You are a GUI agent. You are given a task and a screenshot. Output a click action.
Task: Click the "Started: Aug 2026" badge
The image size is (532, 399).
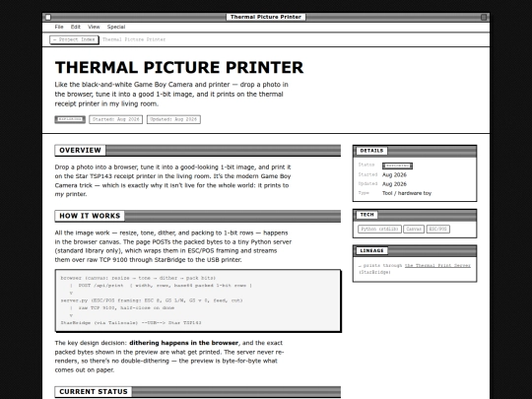coord(115,119)
